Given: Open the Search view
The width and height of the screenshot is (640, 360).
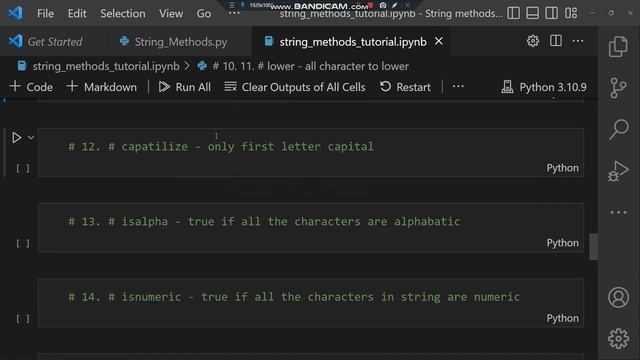Looking at the screenshot, I should [x=618, y=129].
